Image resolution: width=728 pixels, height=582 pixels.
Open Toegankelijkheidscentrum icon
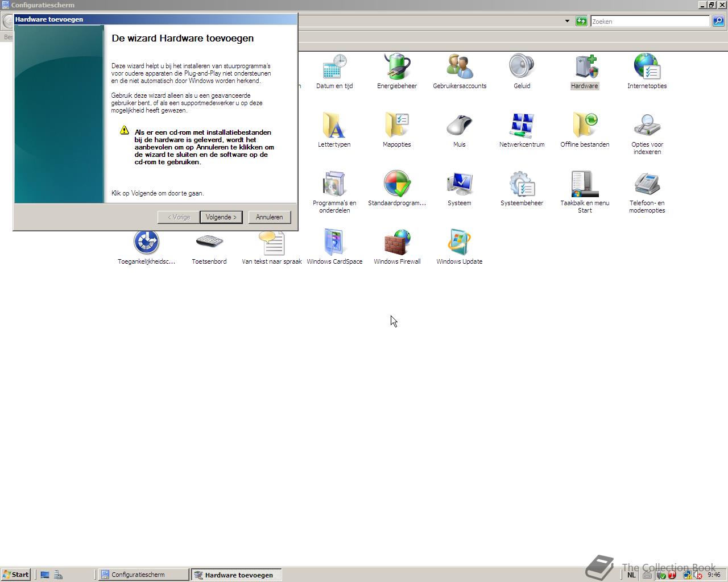(147, 247)
